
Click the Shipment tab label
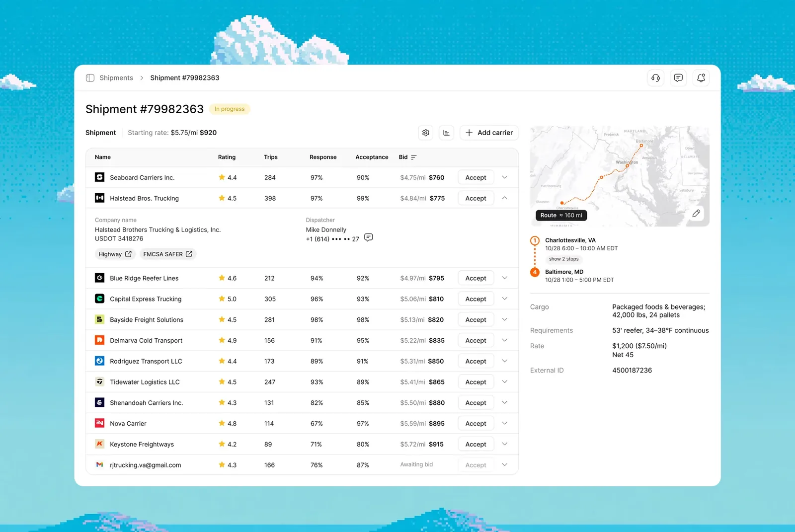pos(100,133)
